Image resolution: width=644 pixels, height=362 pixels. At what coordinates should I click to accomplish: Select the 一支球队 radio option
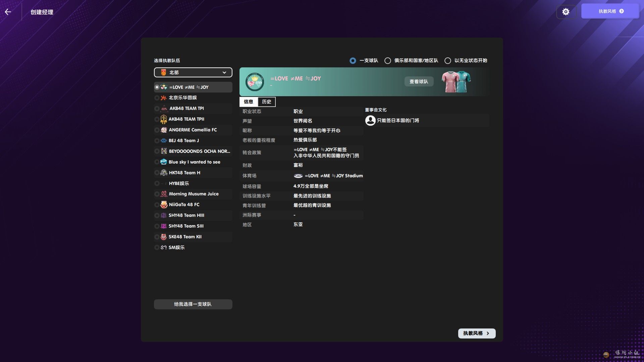tap(353, 61)
